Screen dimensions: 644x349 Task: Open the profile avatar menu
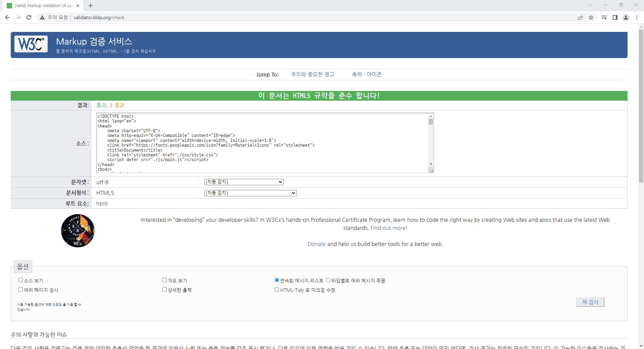click(x=626, y=17)
